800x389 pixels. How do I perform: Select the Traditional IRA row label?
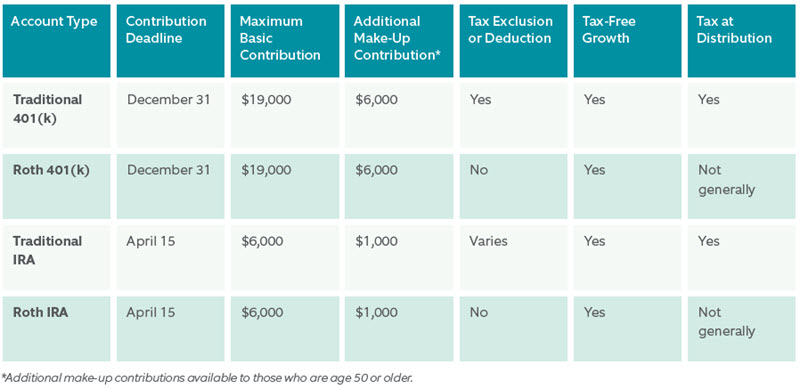click(57, 257)
